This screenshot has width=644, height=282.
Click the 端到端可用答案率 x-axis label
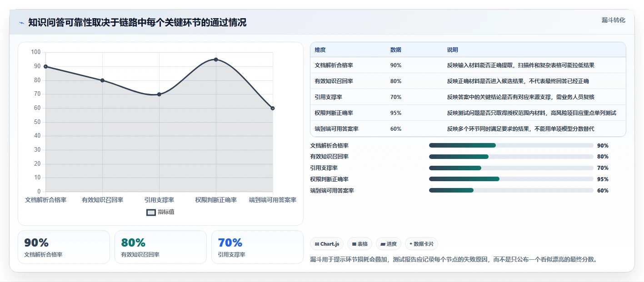pos(273,200)
